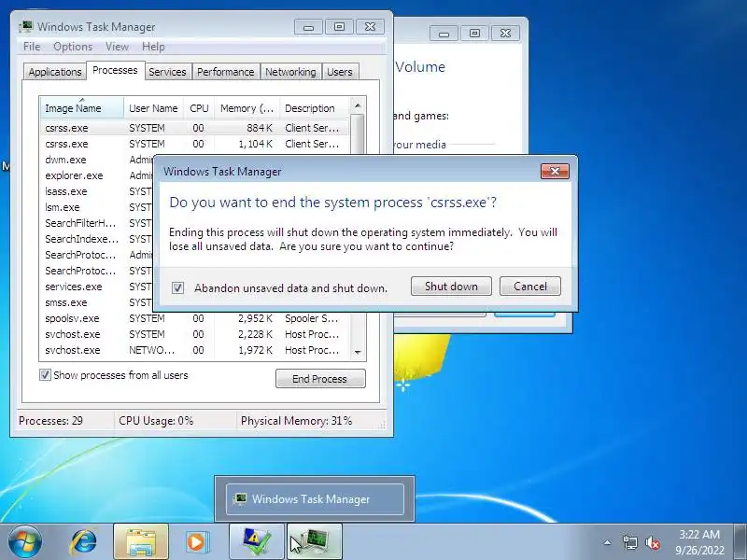Click the Start orb on the taskbar
Screen dimensions: 747x560
(x=25, y=542)
